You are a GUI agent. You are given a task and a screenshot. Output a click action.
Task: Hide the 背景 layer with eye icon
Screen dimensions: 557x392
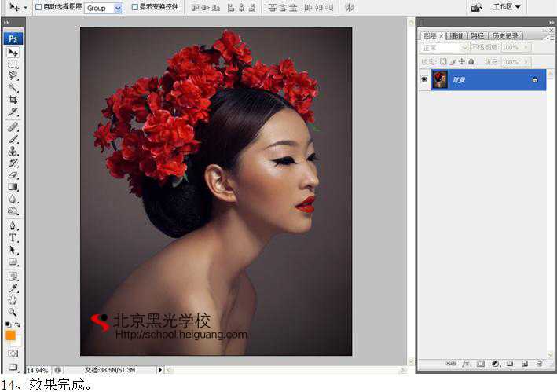[424, 79]
